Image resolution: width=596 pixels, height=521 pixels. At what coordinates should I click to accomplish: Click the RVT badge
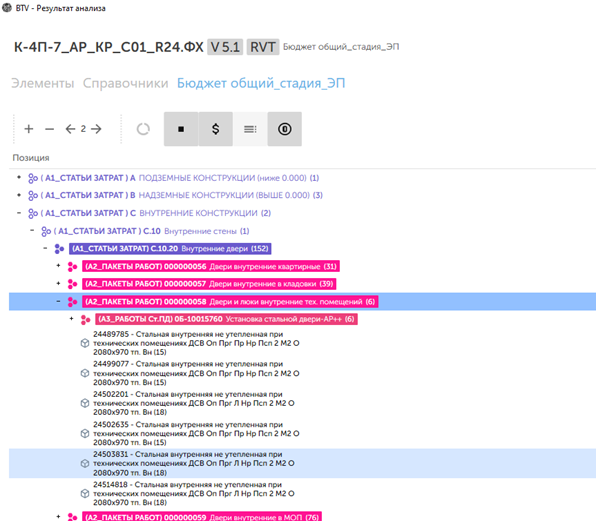[263, 47]
